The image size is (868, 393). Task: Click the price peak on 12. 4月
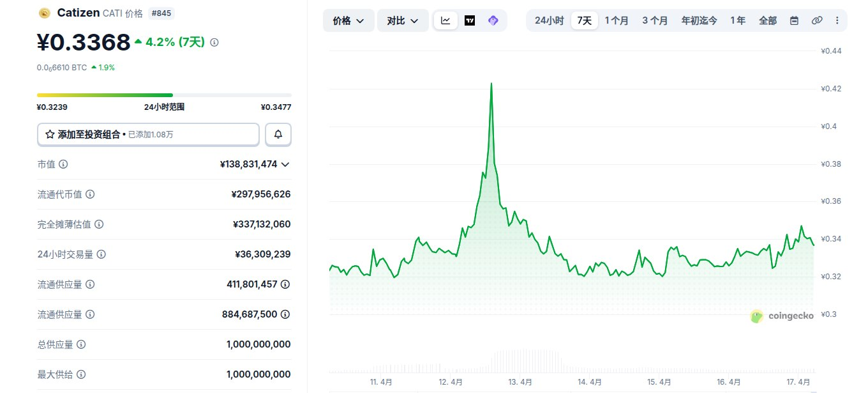click(x=491, y=83)
